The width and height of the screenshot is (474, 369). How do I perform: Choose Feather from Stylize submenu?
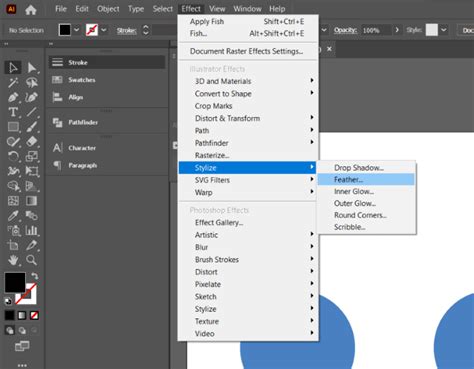click(x=366, y=179)
